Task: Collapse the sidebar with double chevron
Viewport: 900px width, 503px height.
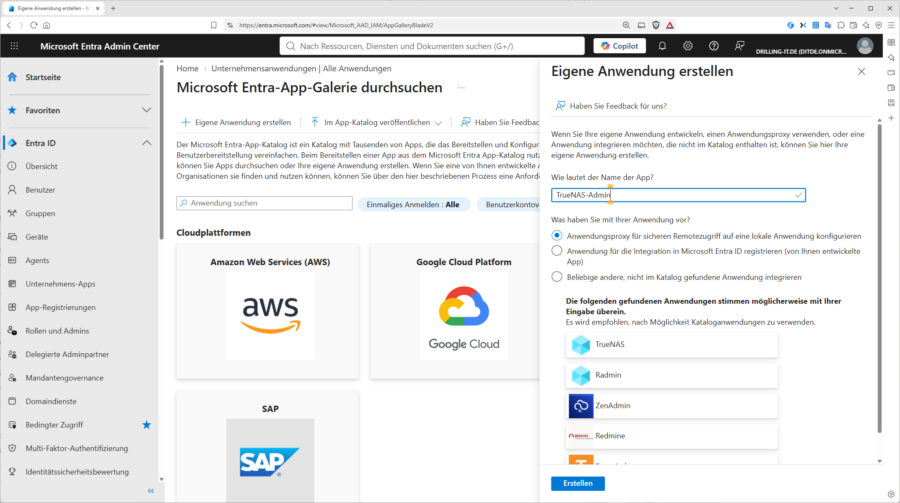Action: pos(151,491)
